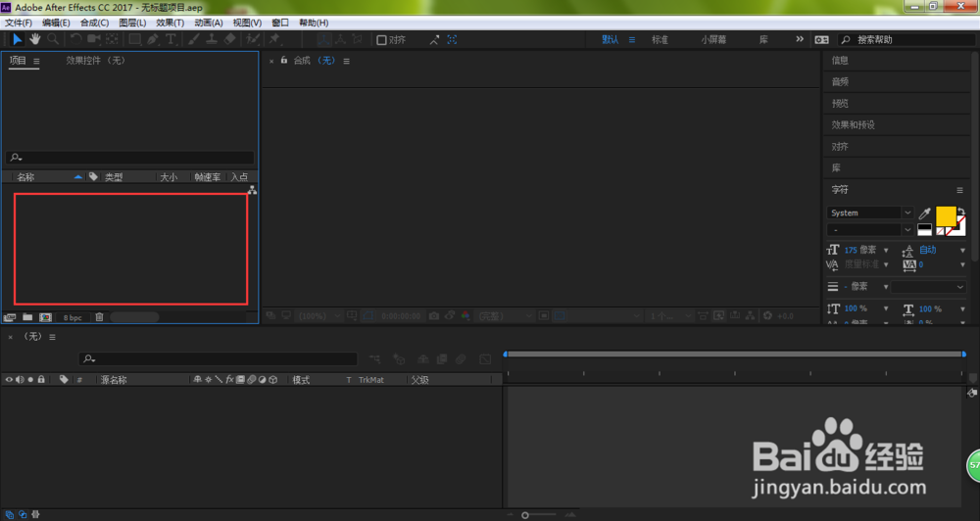Open the 文件(F) menu

(19, 23)
